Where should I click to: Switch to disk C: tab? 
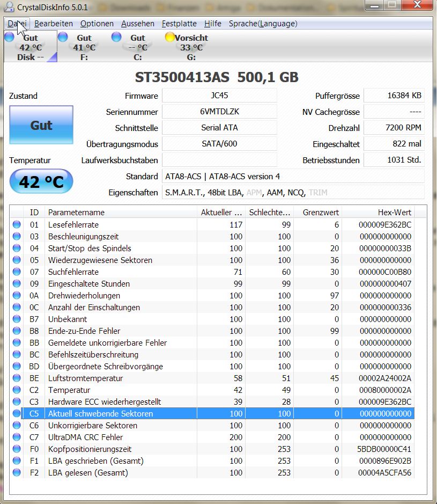137,47
